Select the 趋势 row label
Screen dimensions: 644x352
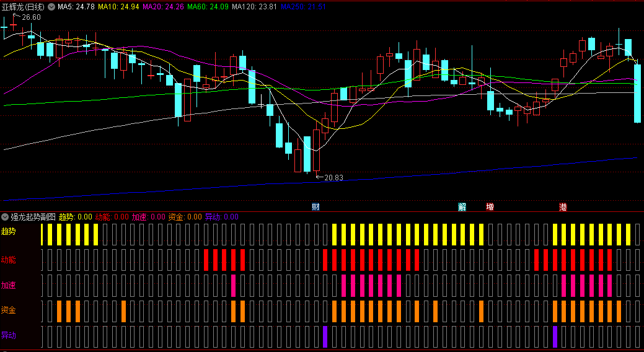pos(8,231)
